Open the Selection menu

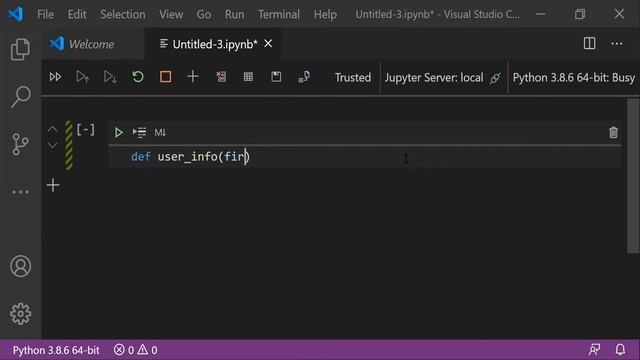point(123,14)
